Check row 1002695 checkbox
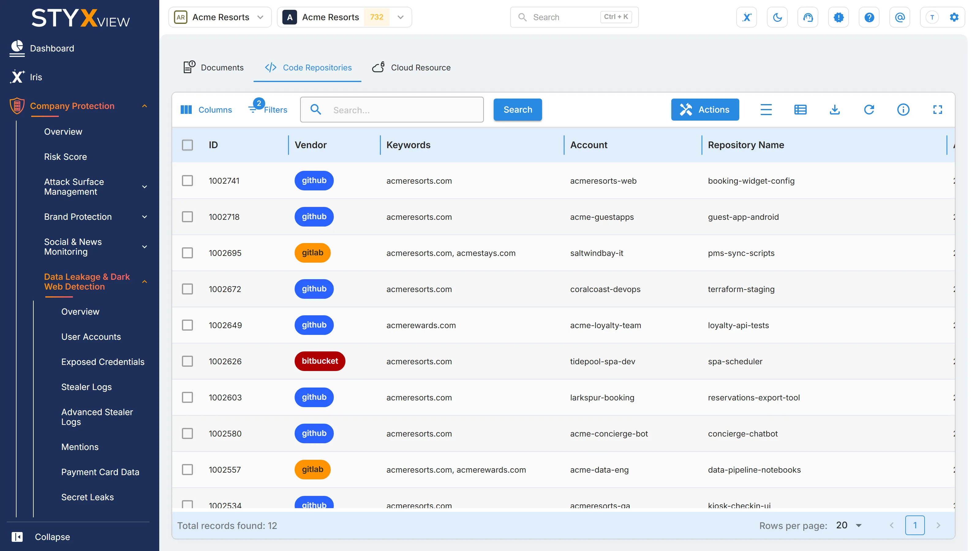The height and width of the screenshot is (551, 980). [187, 253]
